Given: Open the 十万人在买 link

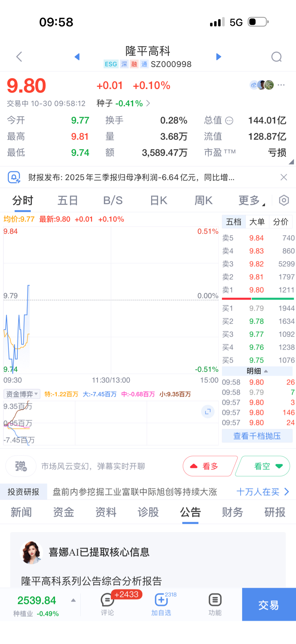Looking at the screenshot, I should pos(262,492).
